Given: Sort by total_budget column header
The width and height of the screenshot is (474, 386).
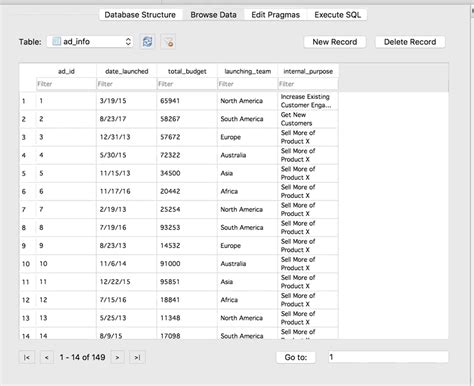Looking at the screenshot, I should (187, 71).
